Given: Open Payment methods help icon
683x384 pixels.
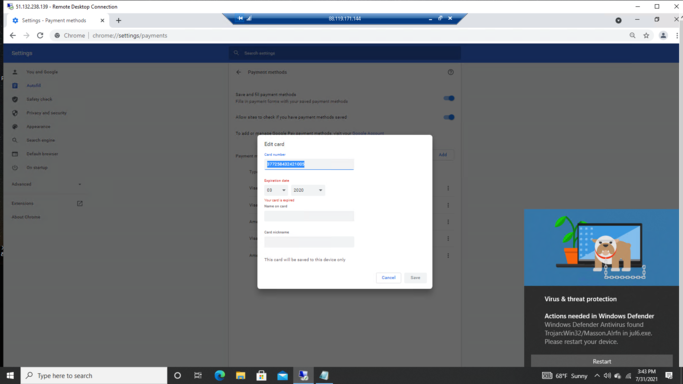Looking at the screenshot, I should click(x=450, y=72).
